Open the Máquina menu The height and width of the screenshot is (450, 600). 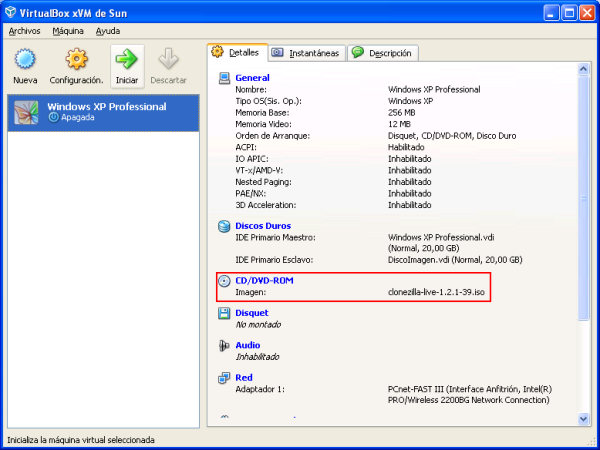pos(68,31)
